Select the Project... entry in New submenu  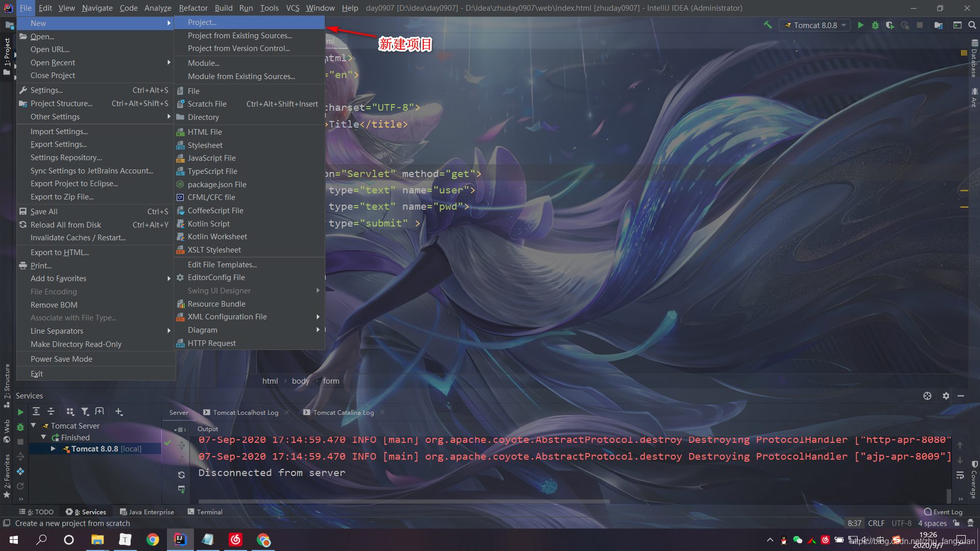point(249,22)
